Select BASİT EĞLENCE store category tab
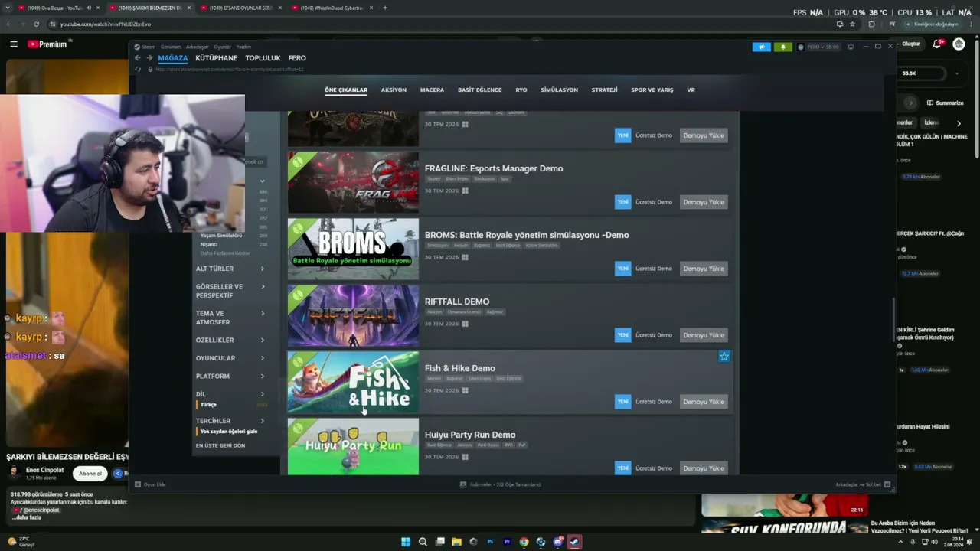The height and width of the screenshot is (551, 980). pos(479,90)
